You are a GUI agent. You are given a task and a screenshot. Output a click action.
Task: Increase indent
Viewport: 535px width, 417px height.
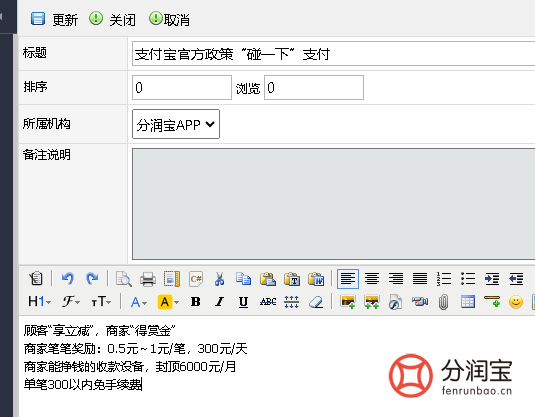point(492,278)
